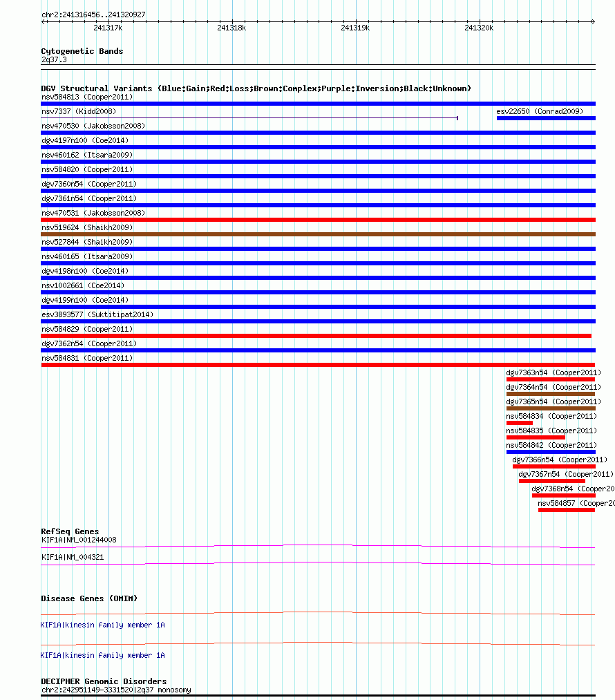Screen dimensions: 615x700
Task: Open the nsv470530 (Jakobsson2008) variant label
Action: 93,126
